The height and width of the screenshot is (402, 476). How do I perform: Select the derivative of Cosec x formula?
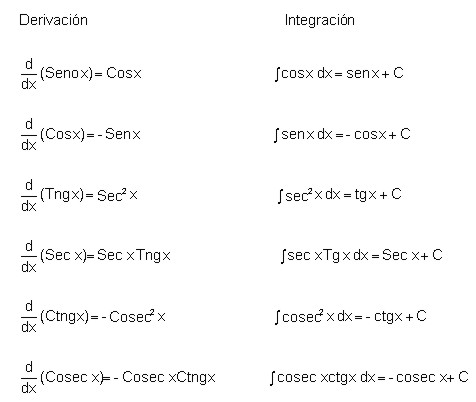click(x=118, y=378)
